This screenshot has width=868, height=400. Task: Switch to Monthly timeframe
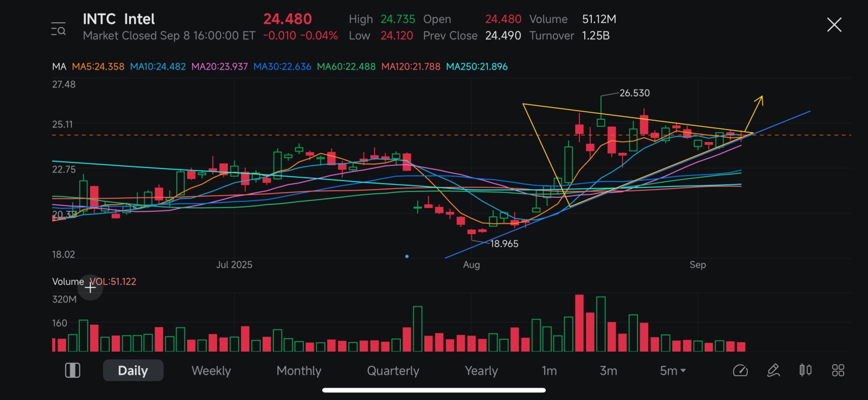[x=299, y=371]
